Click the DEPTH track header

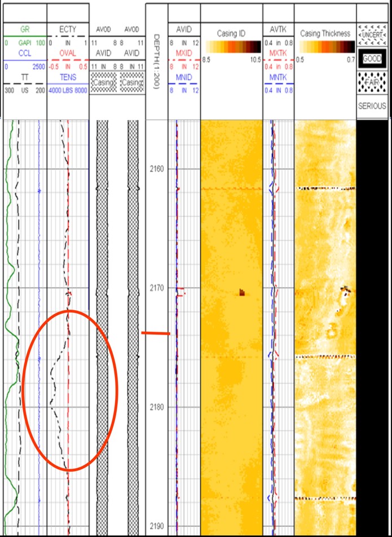157,62
